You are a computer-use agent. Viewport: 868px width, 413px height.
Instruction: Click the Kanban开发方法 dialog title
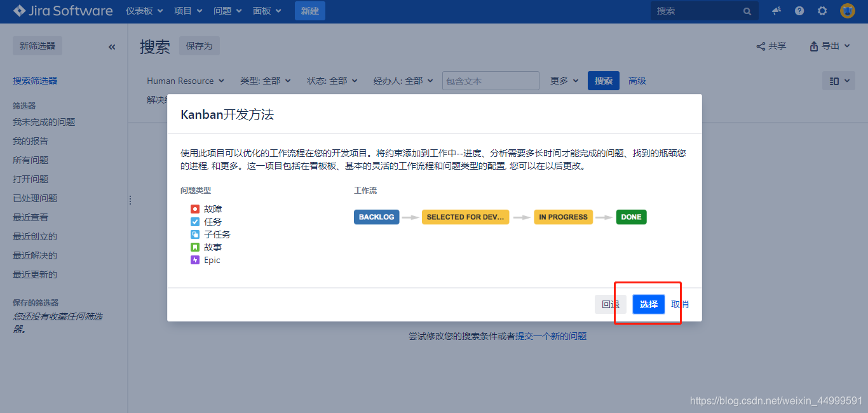click(227, 115)
